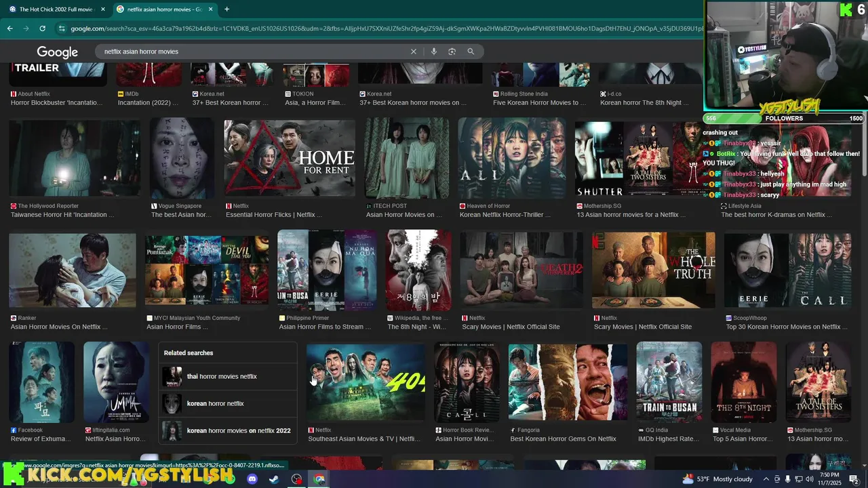The image size is (868, 488).
Task: Click the Google logo
Action: tap(57, 52)
